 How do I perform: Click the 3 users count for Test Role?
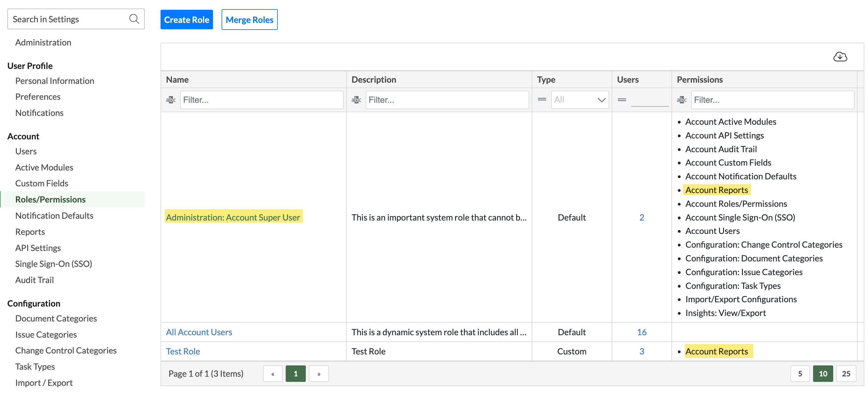pos(642,351)
